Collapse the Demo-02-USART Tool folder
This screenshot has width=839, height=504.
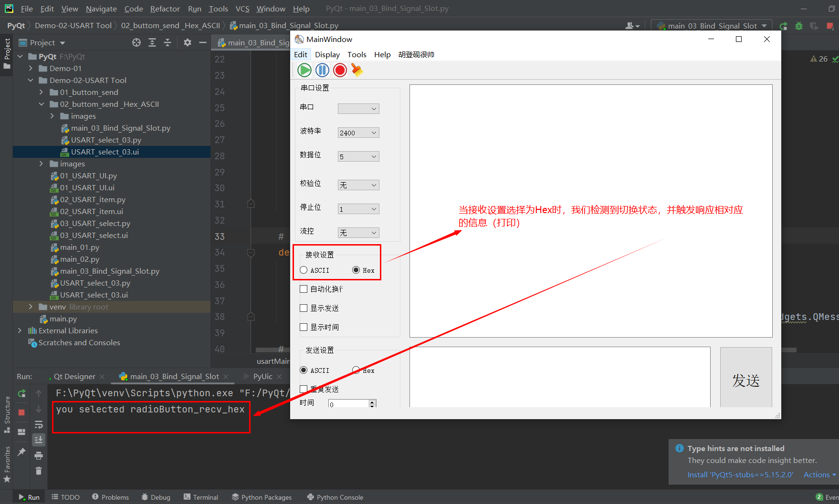tap(31, 80)
